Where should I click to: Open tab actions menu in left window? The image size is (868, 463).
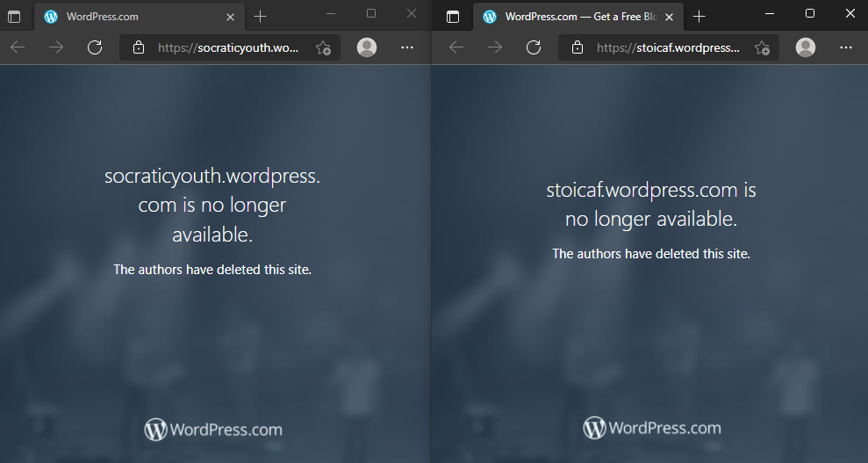click(14, 17)
